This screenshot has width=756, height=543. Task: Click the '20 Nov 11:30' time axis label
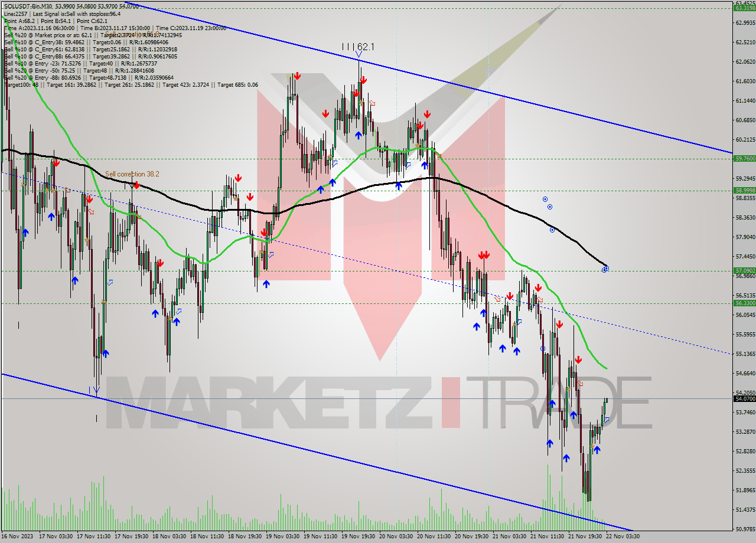point(434,537)
